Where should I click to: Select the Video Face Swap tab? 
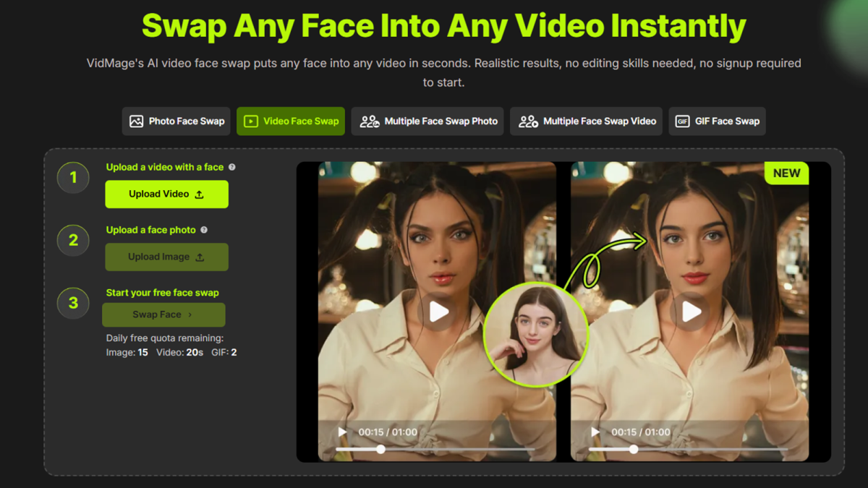(291, 121)
